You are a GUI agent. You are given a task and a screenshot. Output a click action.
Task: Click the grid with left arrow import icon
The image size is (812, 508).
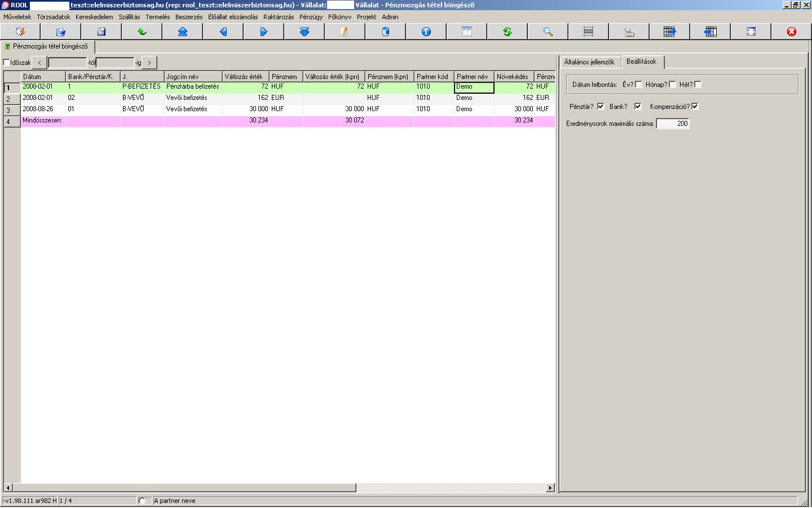click(710, 32)
